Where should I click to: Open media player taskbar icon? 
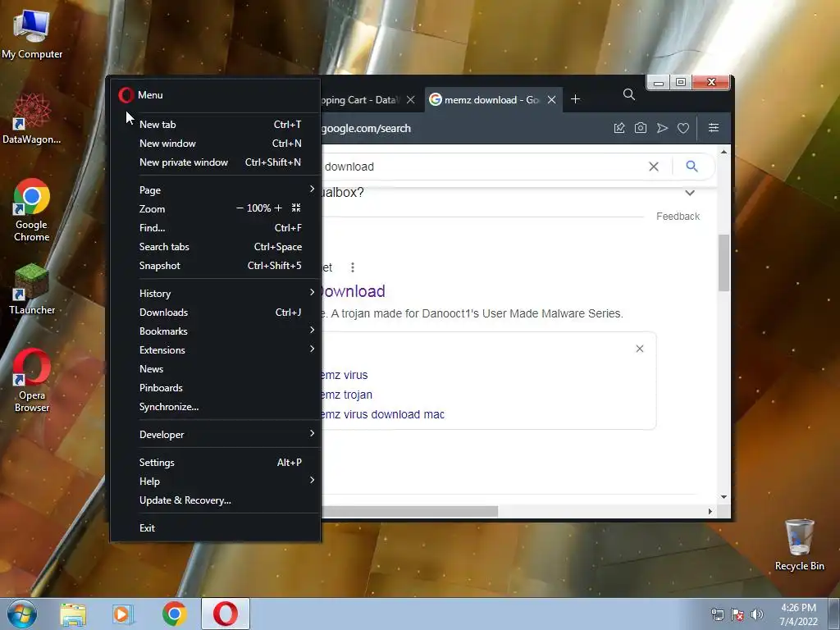coord(123,614)
